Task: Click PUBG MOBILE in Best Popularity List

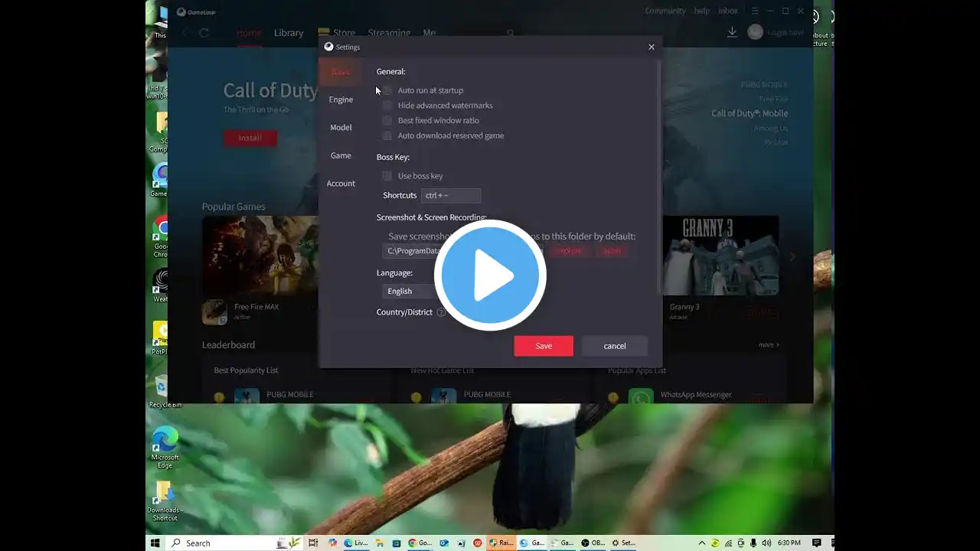Action: (290, 395)
